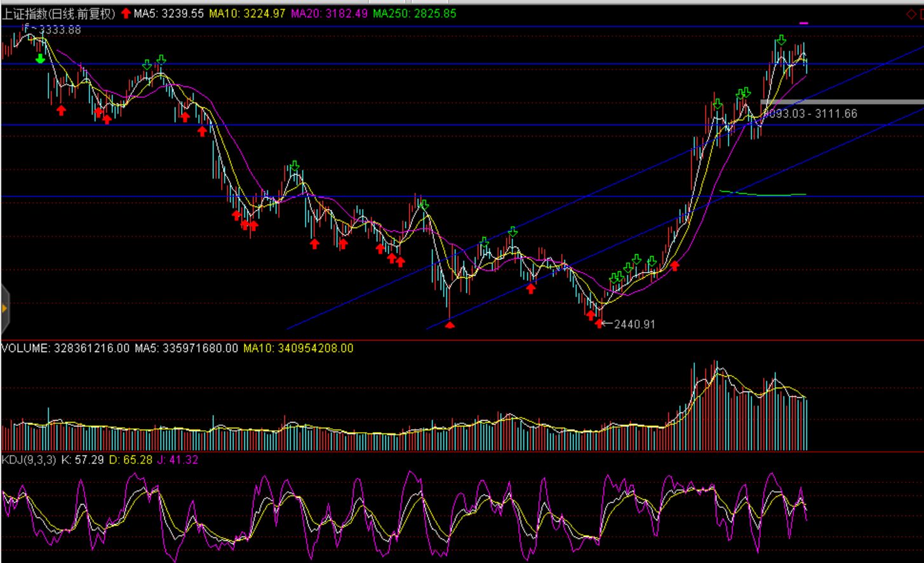Click the magenta dash marker near top right

(804, 23)
